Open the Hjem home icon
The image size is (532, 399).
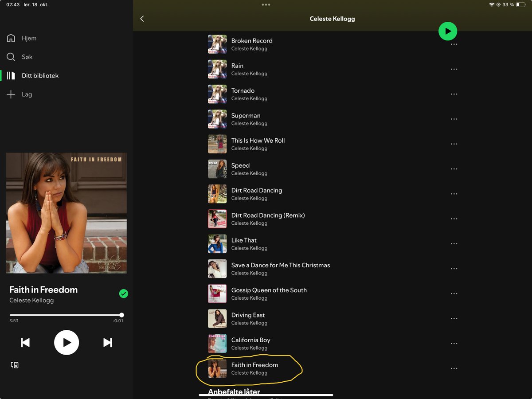(x=11, y=38)
